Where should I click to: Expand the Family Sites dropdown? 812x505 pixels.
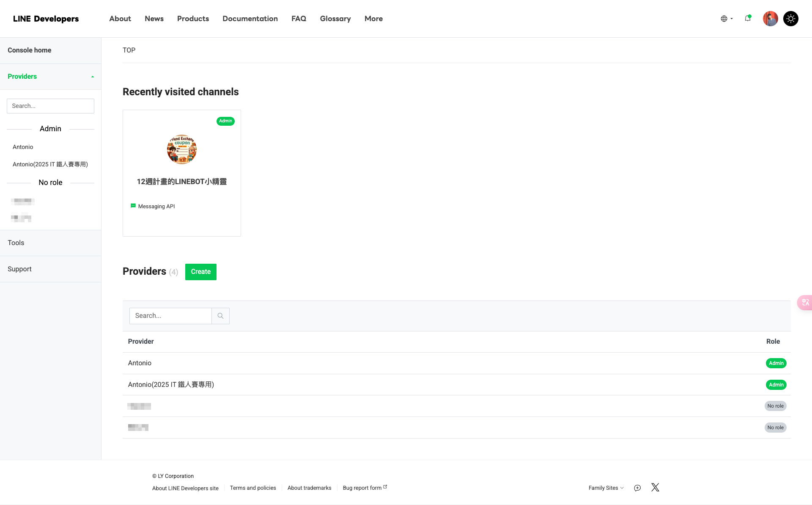click(x=606, y=488)
